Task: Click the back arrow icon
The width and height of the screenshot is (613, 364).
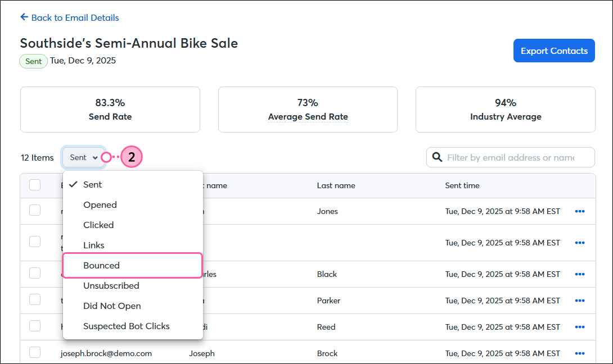Action: 24,17
